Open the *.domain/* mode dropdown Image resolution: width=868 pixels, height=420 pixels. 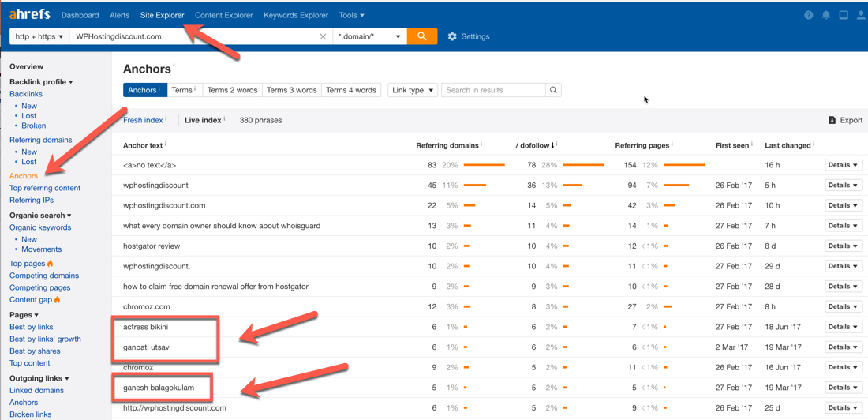(370, 36)
